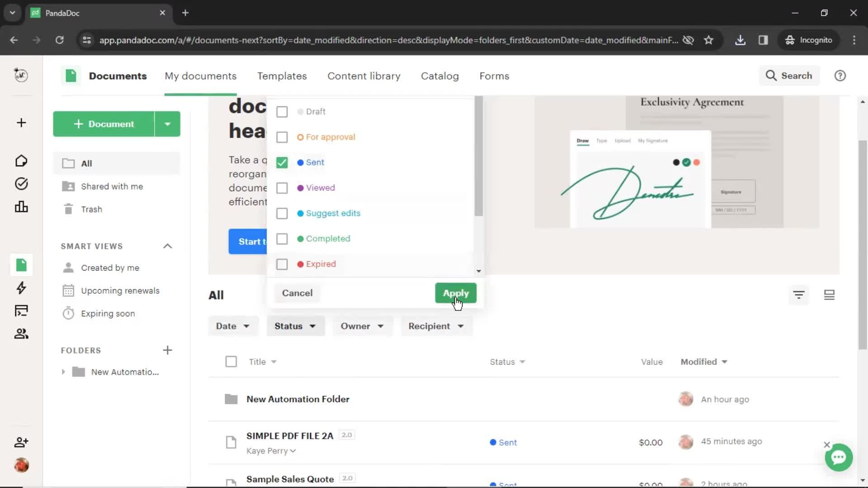Select the analytics/reports sidebar icon
This screenshot has width=868, height=488.
pyautogui.click(x=21, y=206)
